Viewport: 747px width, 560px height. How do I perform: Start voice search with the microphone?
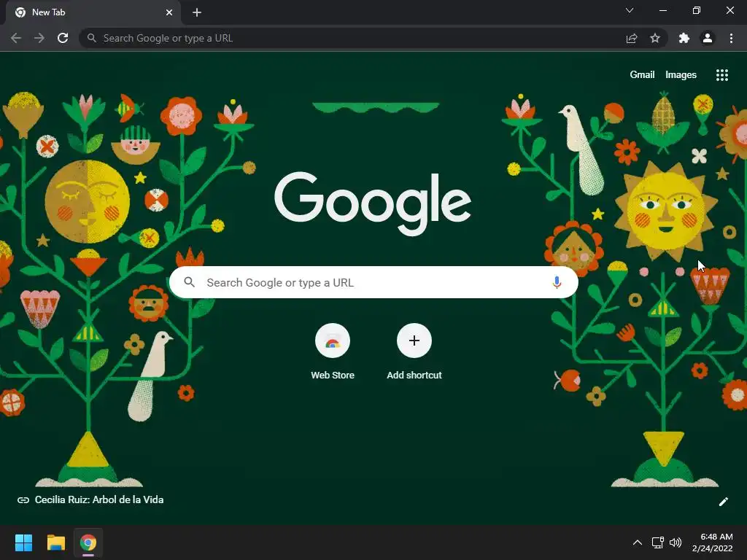tap(557, 282)
